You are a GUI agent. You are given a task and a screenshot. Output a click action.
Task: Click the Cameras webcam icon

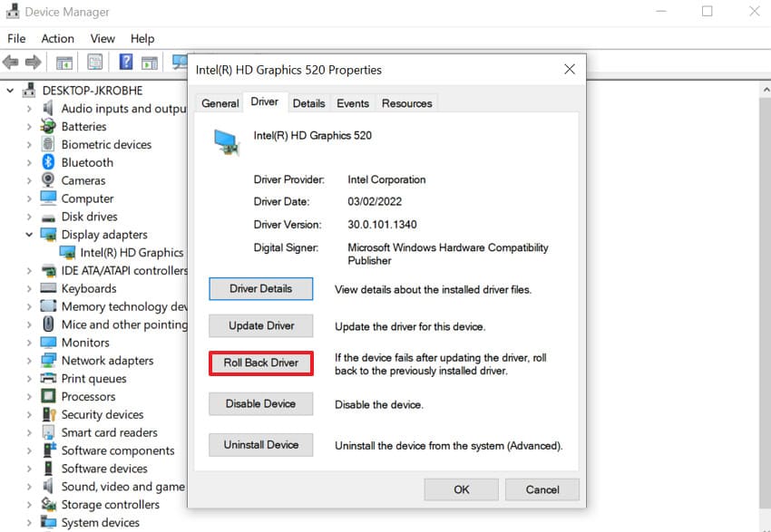(x=48, y=180)
